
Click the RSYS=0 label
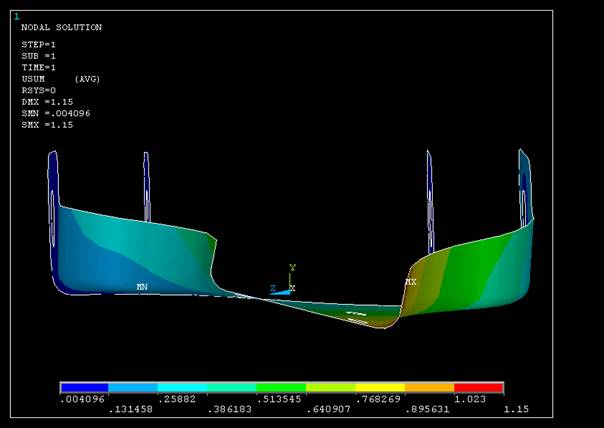point(39,91)
